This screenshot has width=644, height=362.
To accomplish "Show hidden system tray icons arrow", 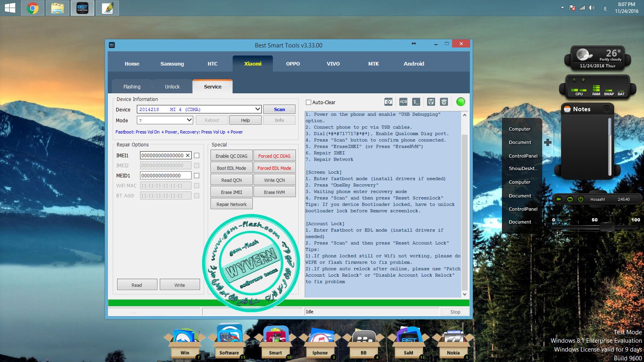I will pos(562,8).
